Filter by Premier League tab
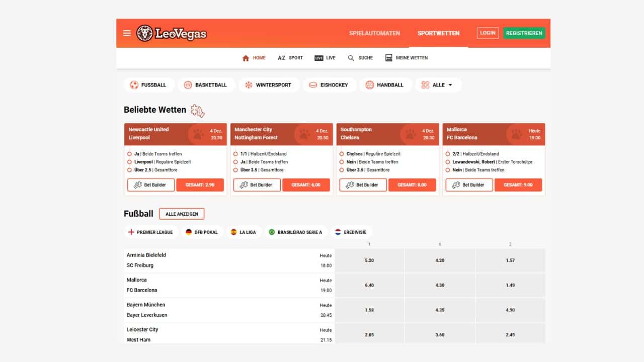 151,232
